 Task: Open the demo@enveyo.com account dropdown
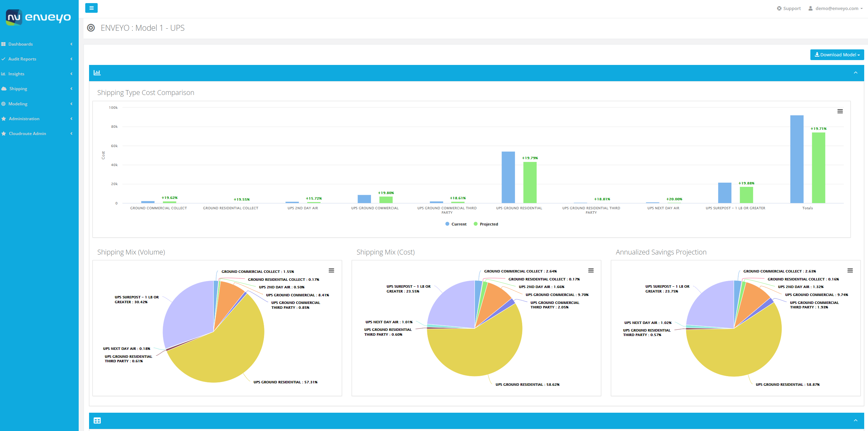pos(835,8)
